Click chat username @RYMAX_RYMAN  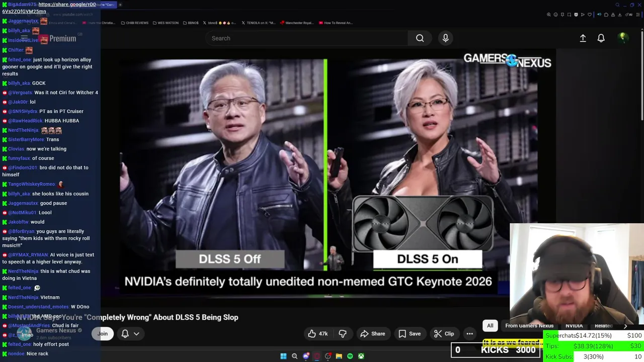pos(28,255)
